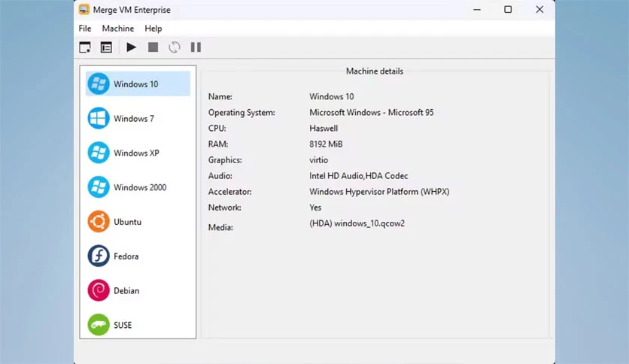This screenshot has height=364, width=629.
Task: Click the Merge VM Enterprise title icon
Action: (84, 10)
